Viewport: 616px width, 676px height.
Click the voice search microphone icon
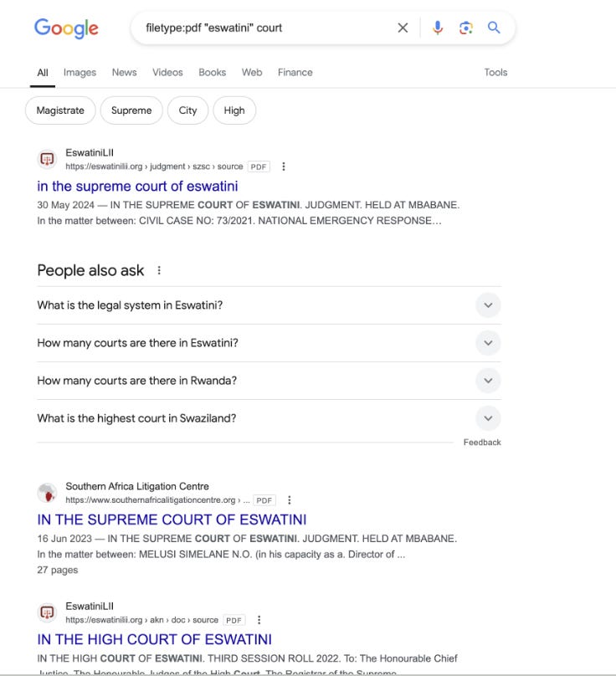click(437, 27)
